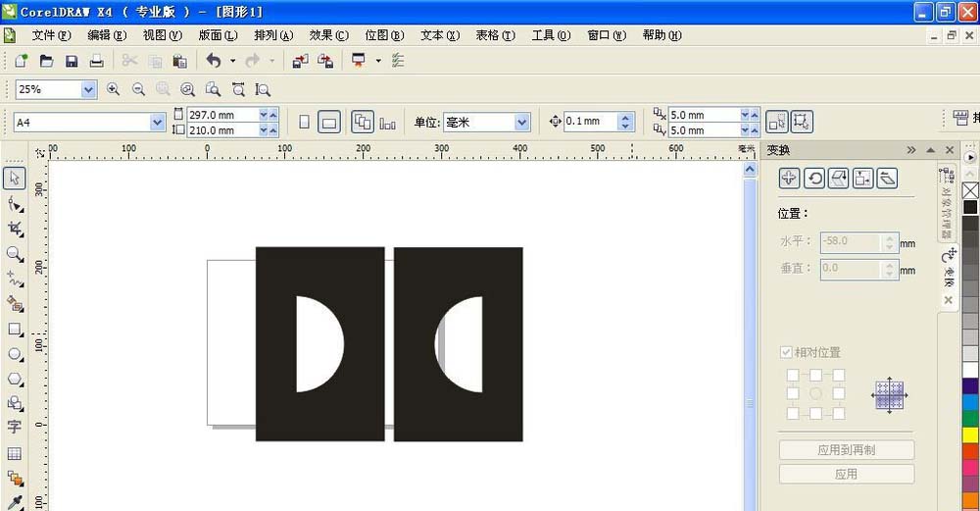Select the Text tool (字)
Screen dimensions: 980x511
pyautogui.click(x=15, y=428)
